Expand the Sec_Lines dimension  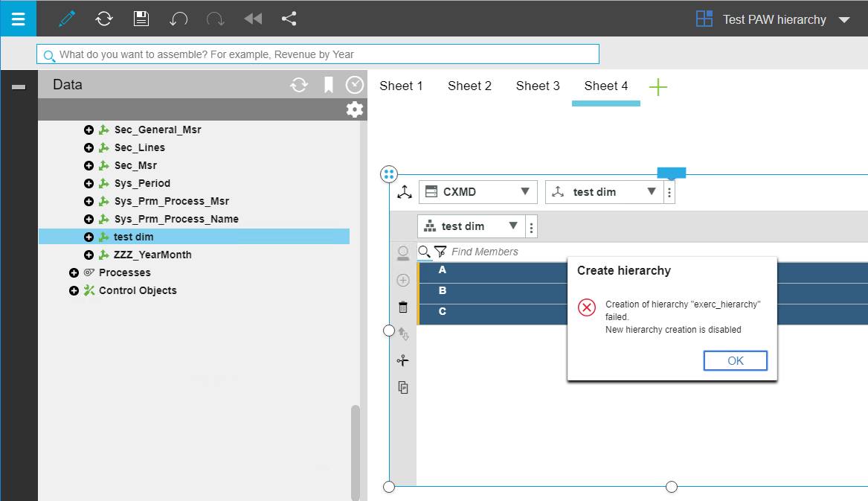(89, 147)
